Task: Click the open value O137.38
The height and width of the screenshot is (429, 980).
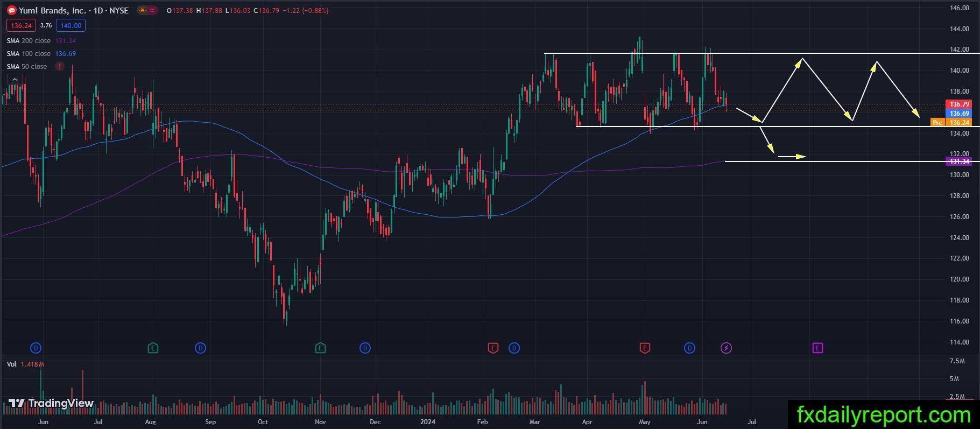Action: [180, 11]
